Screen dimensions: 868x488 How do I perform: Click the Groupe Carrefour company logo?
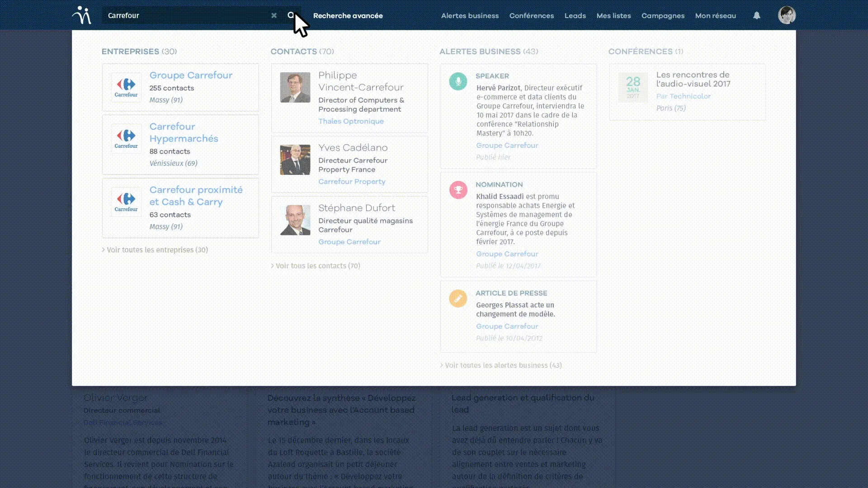[126, 87]
